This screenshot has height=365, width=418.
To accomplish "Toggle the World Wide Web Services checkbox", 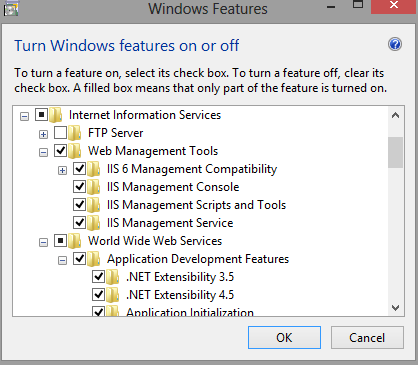I will tap(60, 241).
